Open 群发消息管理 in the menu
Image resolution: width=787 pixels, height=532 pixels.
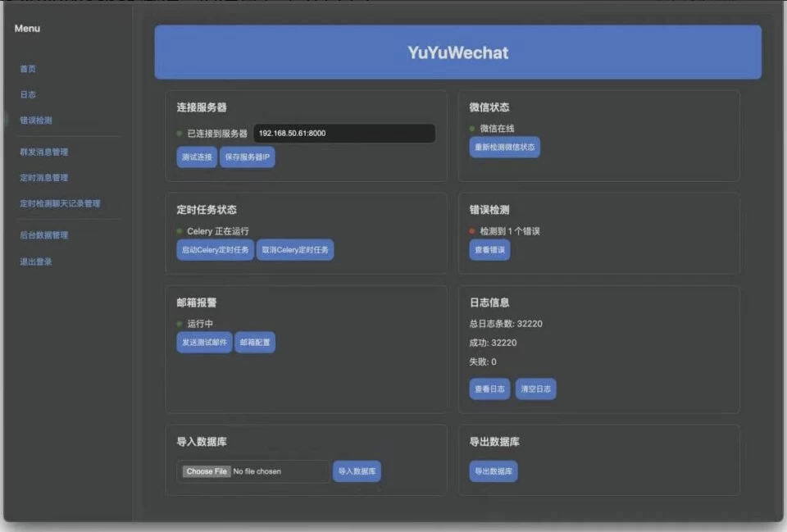(43, 152)
